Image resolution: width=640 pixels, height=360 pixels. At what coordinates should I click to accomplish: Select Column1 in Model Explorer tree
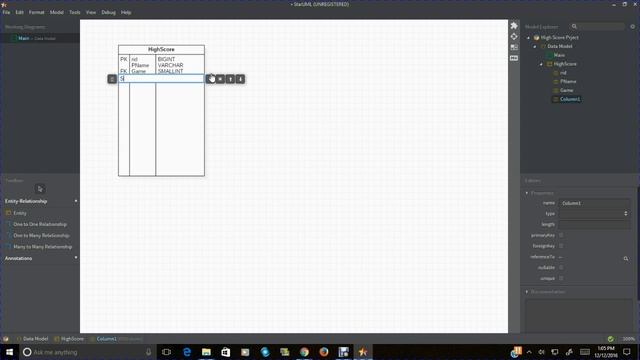click(x=570, y=99)
